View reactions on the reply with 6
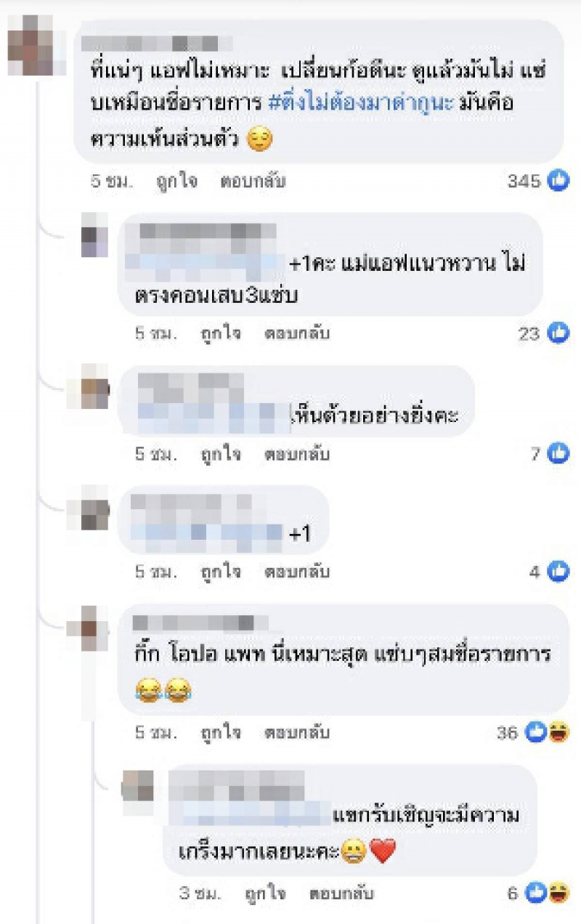581x924 pixels. [538, 893]
